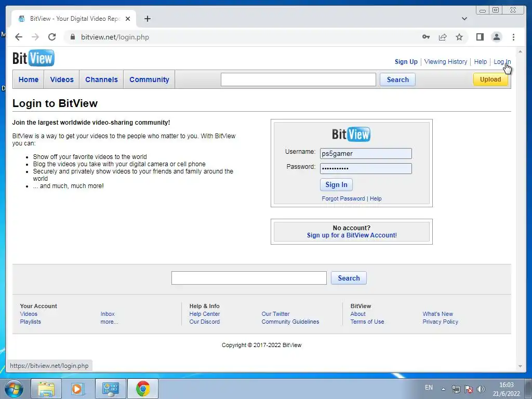Open the Videos navigation tab
Viewport: 532px width, 399px height.
tap(62, 79)
